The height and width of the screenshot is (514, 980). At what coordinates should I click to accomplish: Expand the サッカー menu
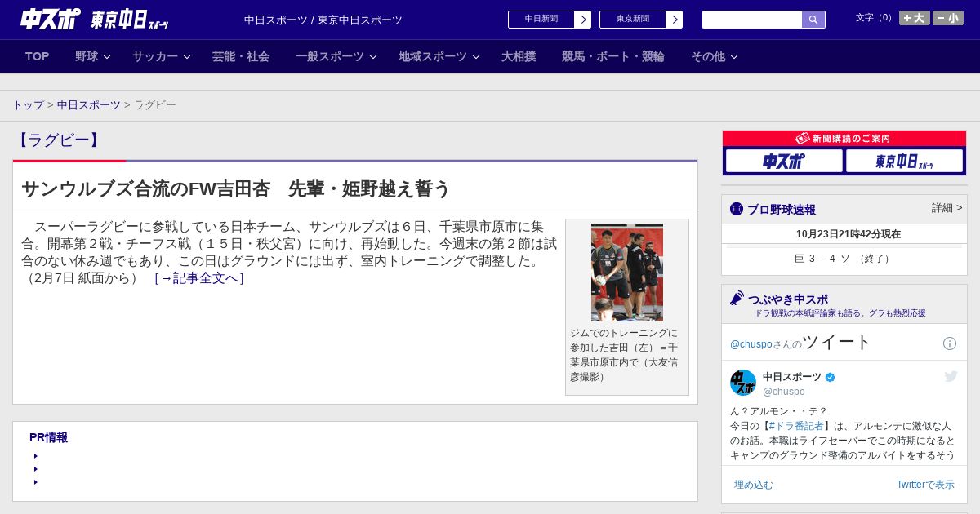pos(162,56)
